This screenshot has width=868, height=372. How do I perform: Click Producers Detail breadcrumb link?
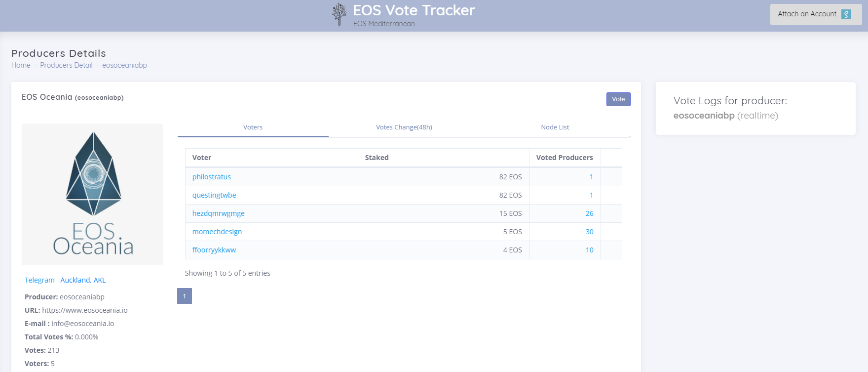(x=66, y=65)
